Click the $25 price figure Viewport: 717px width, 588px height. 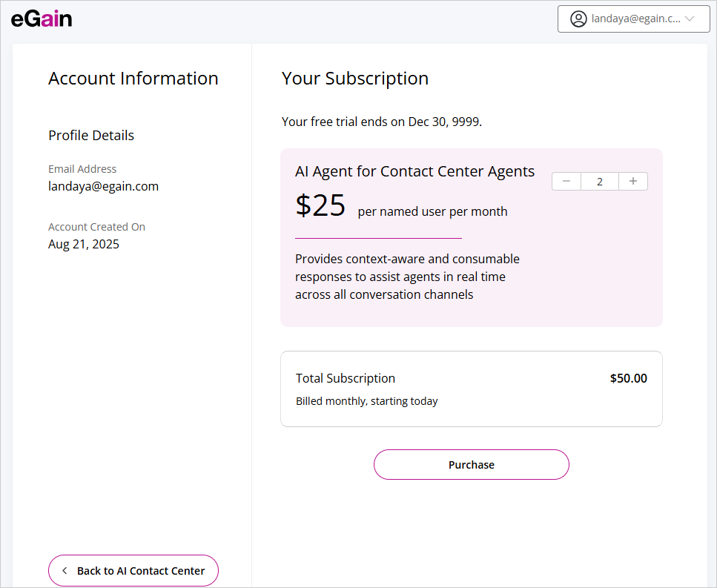coord(320,205)
